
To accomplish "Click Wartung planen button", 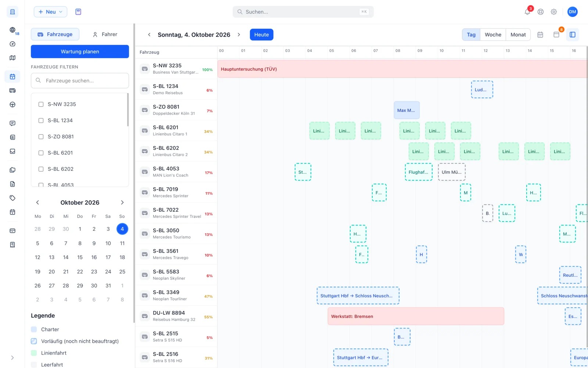I will pos(80,52).
